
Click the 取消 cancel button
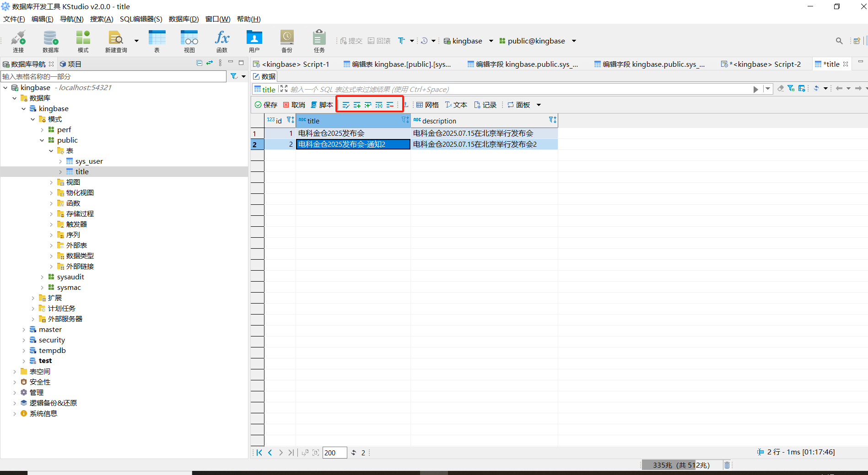[294, 105]
